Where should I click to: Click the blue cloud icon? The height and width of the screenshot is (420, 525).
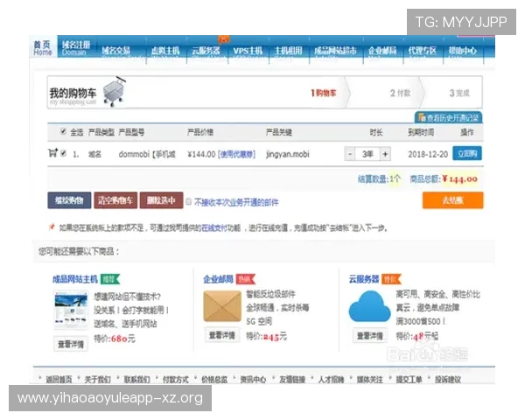369,306
